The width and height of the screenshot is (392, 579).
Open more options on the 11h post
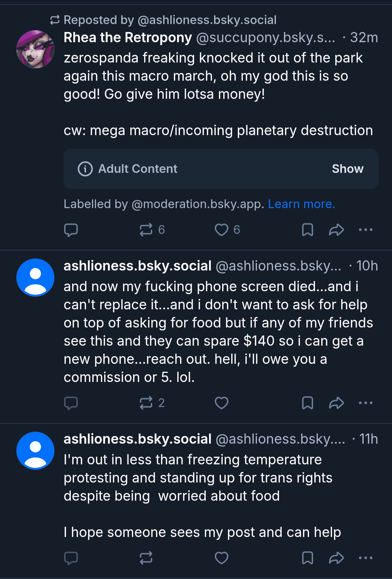(366, 558)
